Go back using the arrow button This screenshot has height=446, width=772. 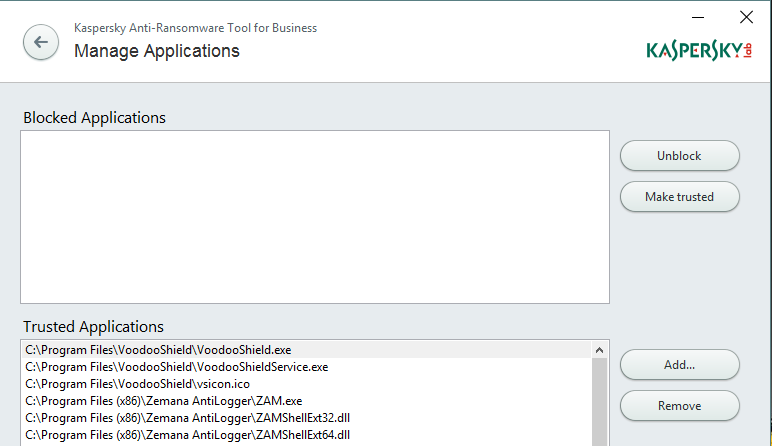tap(41, 42)
